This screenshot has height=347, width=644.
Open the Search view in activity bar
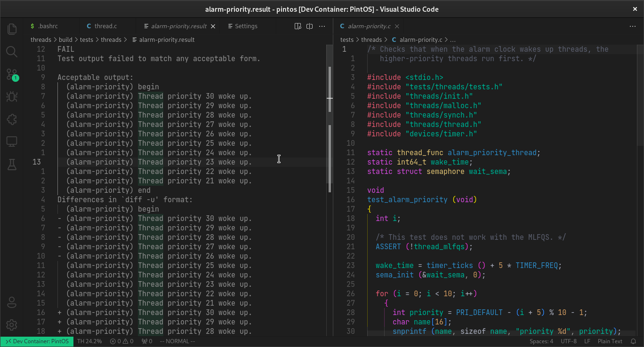12,52
